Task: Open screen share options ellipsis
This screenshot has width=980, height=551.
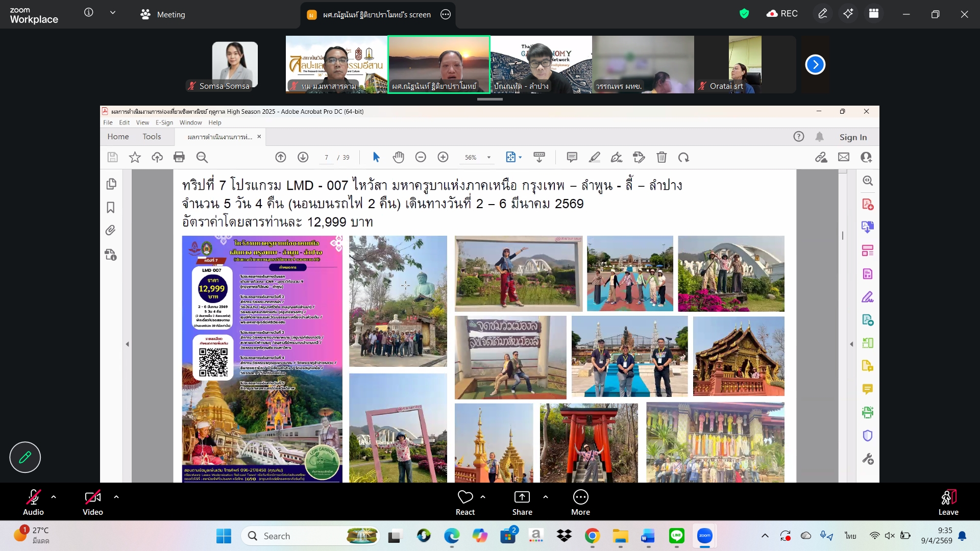Action: 446,14
